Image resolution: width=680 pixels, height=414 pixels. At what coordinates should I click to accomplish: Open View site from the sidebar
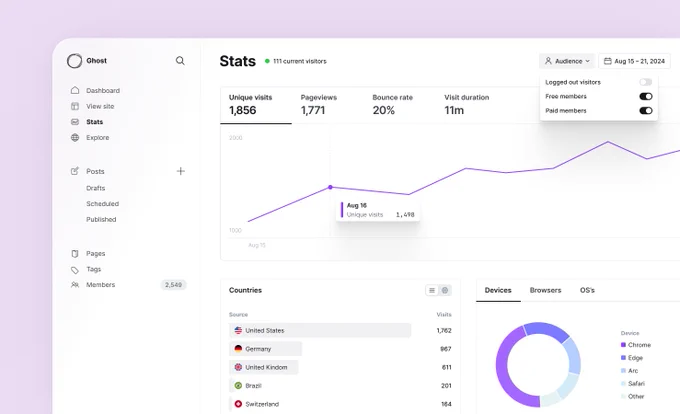click(x=100, y=106)
